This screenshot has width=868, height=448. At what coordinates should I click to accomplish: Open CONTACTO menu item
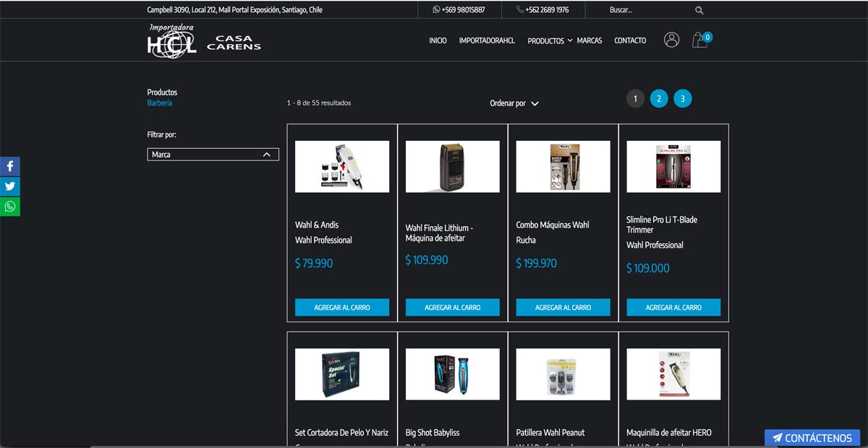click(x=630, y=40)
